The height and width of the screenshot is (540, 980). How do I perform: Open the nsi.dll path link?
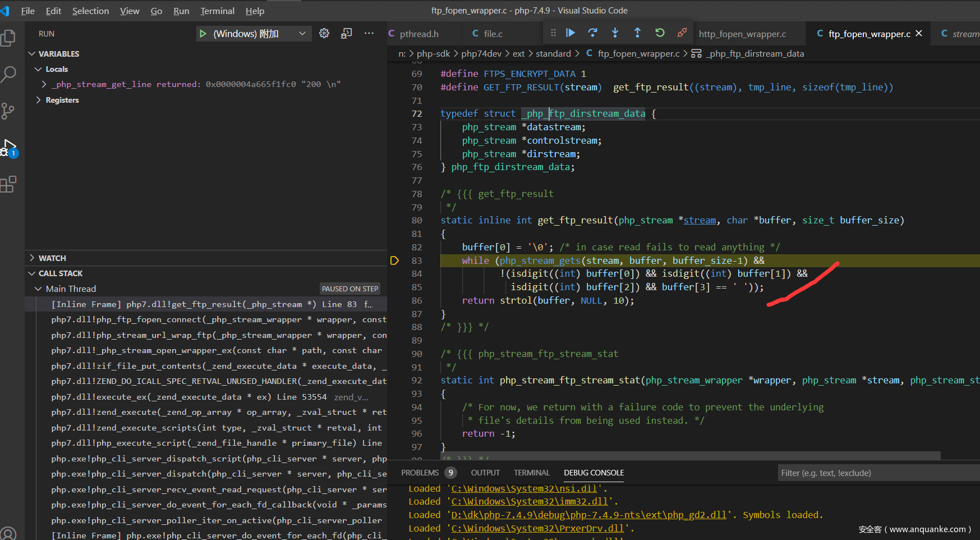(524, 488)
